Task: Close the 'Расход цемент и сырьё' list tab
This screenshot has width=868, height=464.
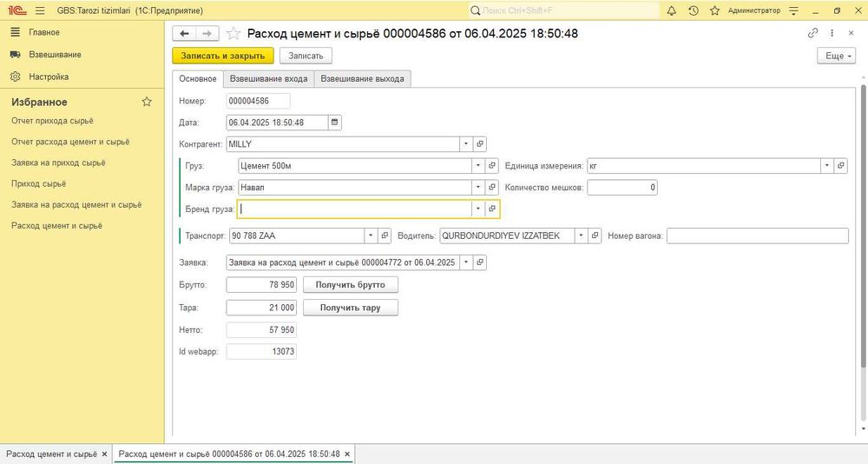Action: click(104, 454)
